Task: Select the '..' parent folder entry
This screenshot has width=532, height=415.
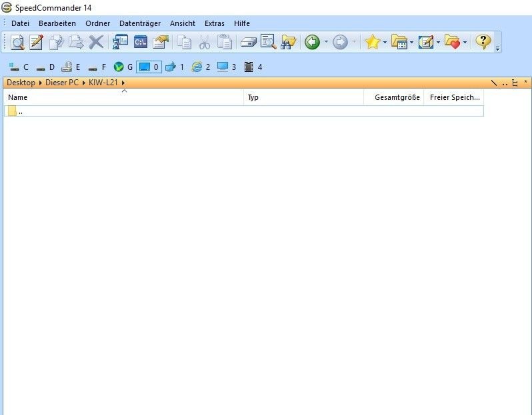Action: (x=244, y=111)
